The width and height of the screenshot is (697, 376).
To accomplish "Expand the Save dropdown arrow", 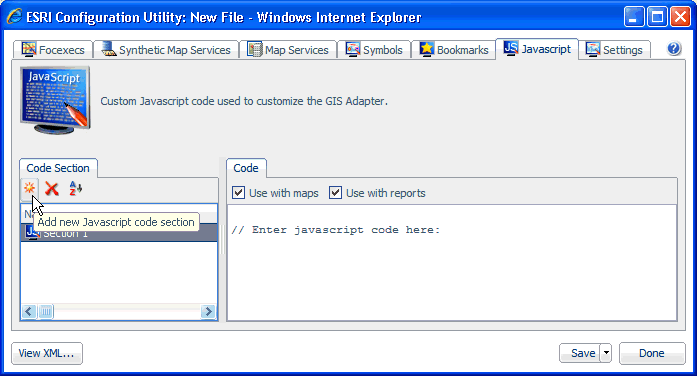I will coord(606,353).
